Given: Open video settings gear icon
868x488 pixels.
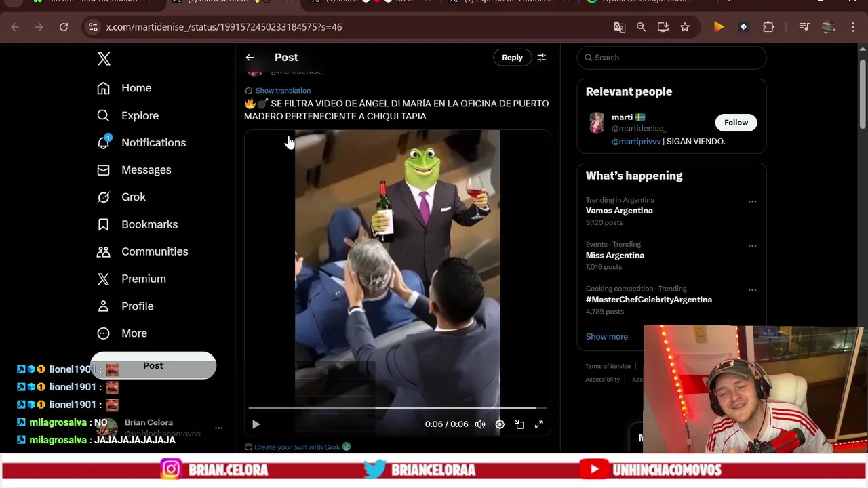Looking at the screenshot, I should click(x=500, y=424).
